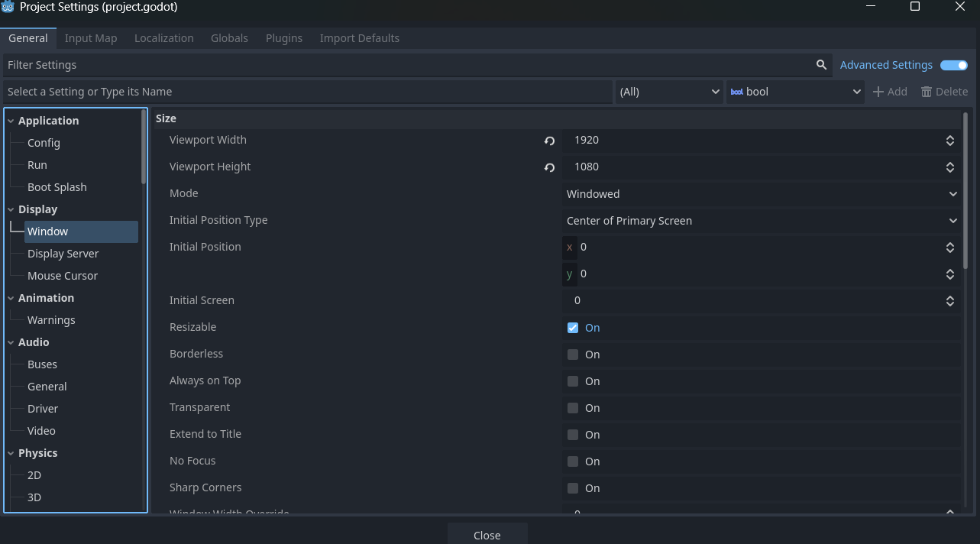This screenshot has height=544, width=980.
Task: Switch to the Input Map tab
Action: pyautogui.click(x=91, y=38)
